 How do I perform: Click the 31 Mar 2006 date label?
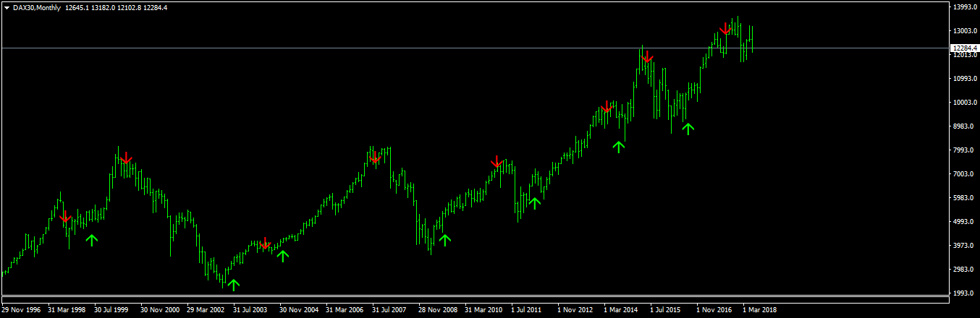point(345,309)
